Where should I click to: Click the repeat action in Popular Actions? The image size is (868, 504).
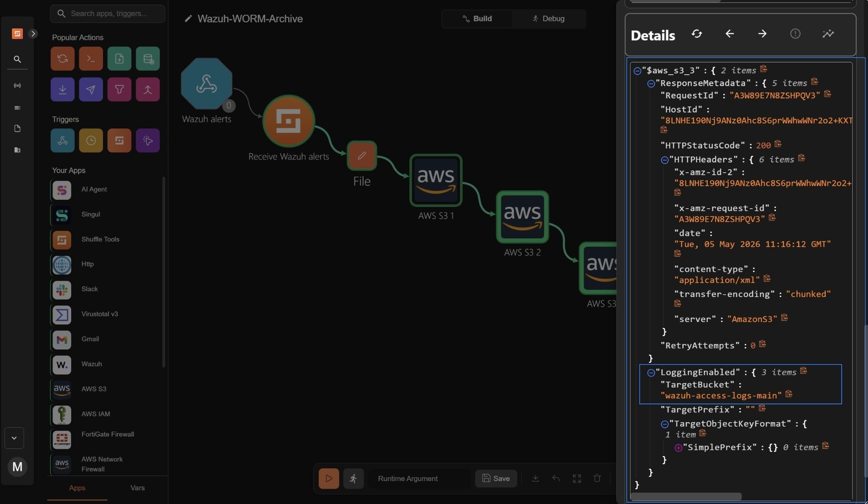[62, 59]
